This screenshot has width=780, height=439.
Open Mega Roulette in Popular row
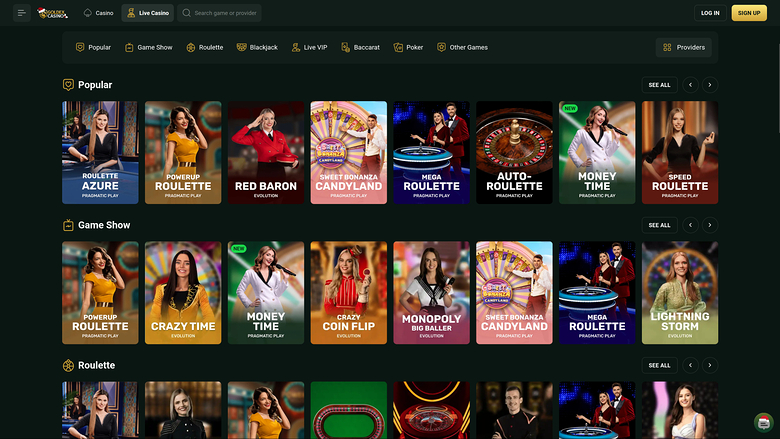(x=431, y=153)
